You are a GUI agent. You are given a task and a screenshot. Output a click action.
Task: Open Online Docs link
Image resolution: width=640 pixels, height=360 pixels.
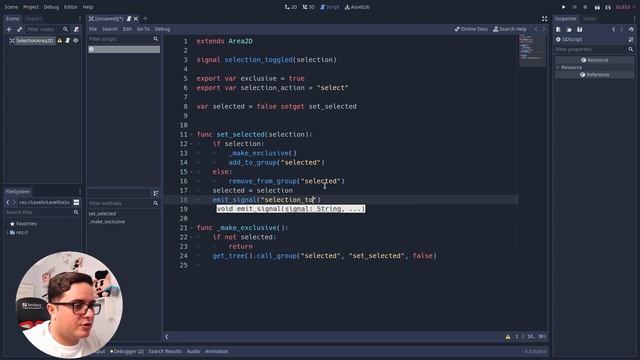[471, 29]
